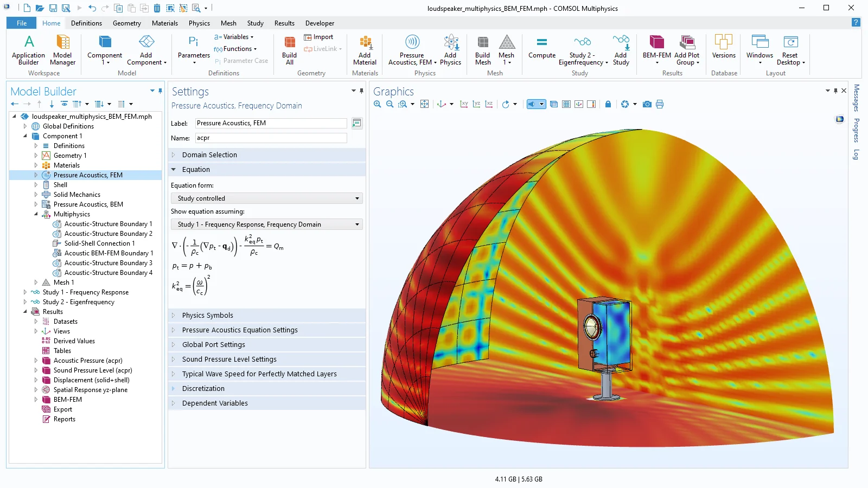Open the Equation form dropdown
This screenshot has width=868, height=488.
point(266,198)
